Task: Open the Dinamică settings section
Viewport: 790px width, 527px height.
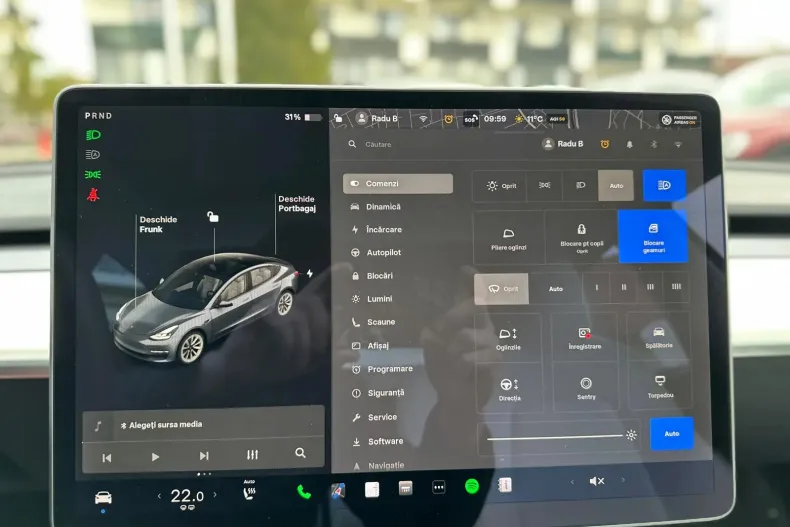Action: 376,207
